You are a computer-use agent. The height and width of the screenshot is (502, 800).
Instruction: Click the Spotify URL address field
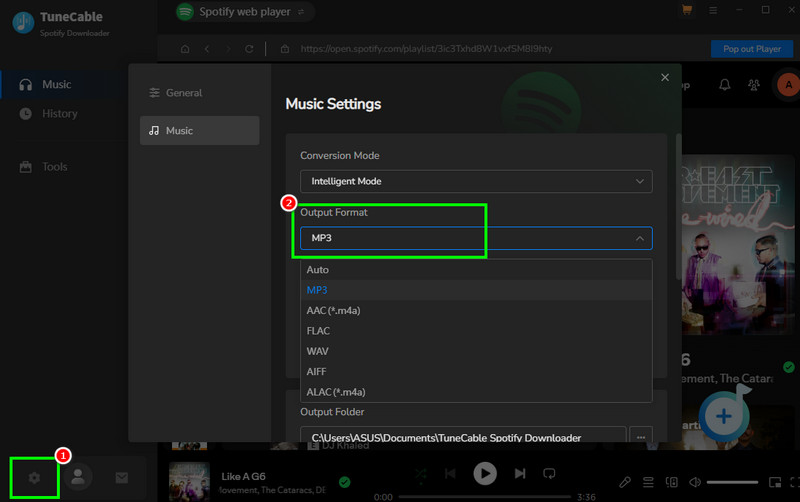click(426, 49)
